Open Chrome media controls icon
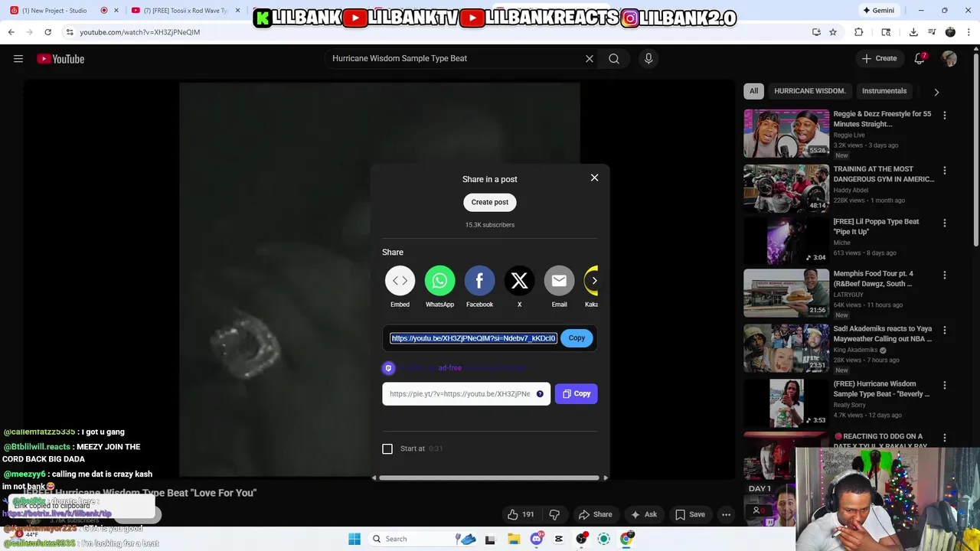This screenshot has width=980, height=551. [932, 32]
